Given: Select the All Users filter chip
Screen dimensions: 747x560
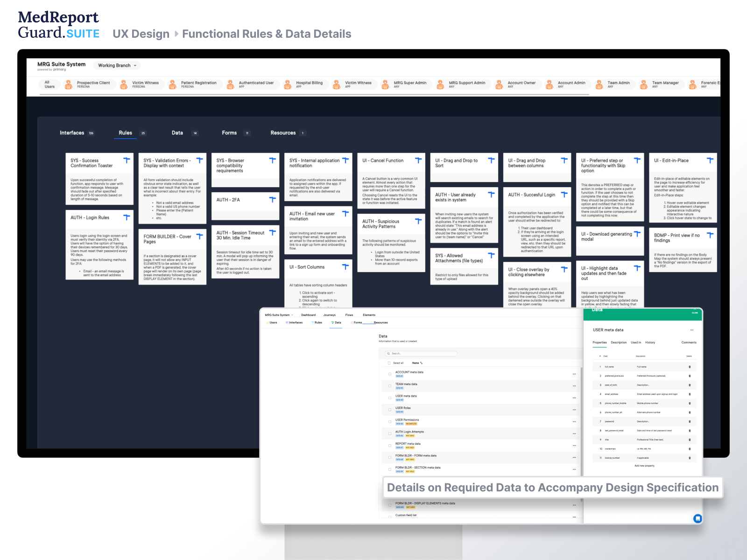Looking at the screenshot, I should (x=49, y=84).
